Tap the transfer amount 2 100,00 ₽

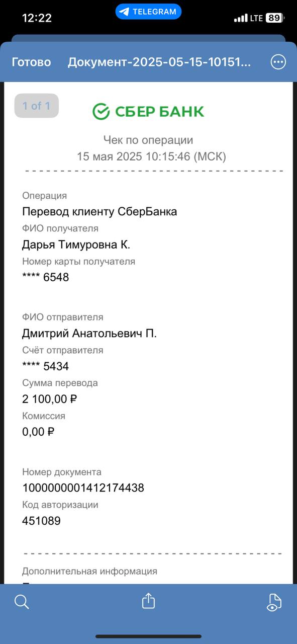(49, 399)
